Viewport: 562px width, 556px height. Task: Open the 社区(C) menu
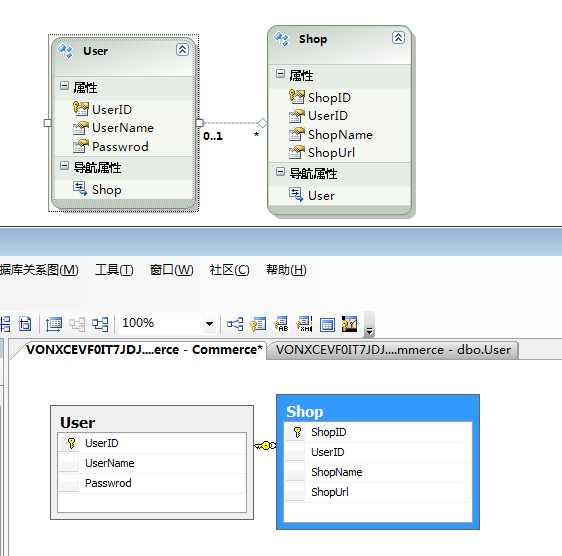pos(229,270)
